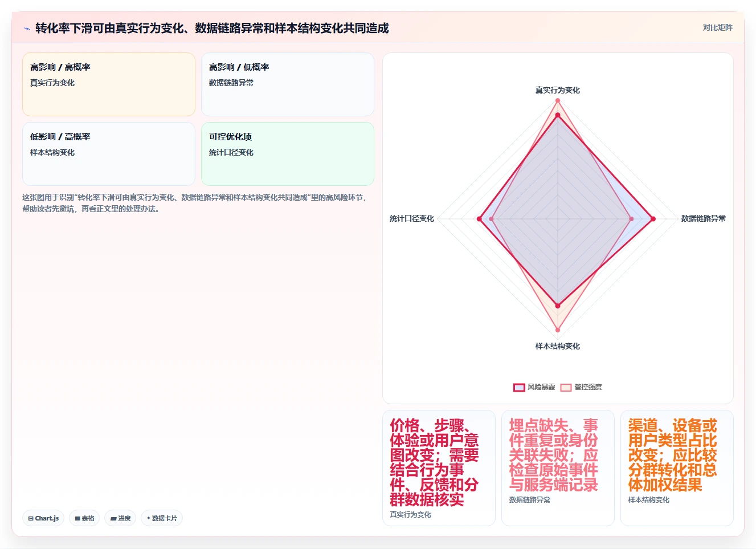Click the main title 转化率下滑可由真实行为变化

[212, 28]
